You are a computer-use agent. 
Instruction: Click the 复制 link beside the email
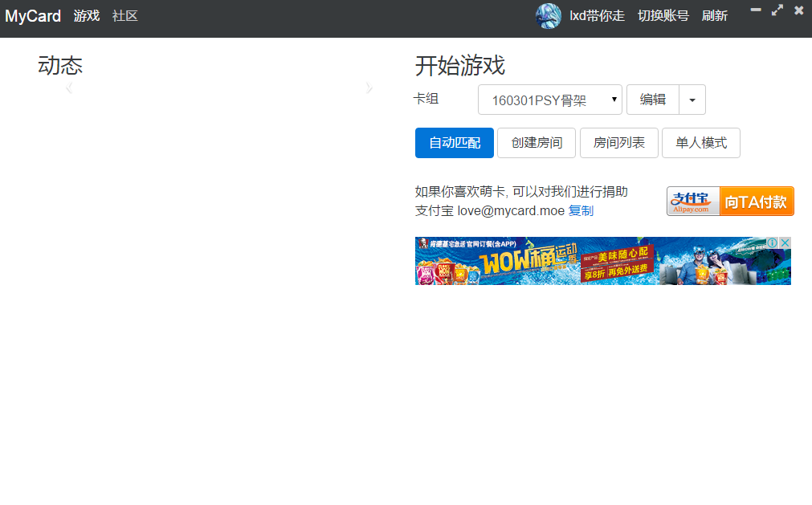tap(581, 210)
